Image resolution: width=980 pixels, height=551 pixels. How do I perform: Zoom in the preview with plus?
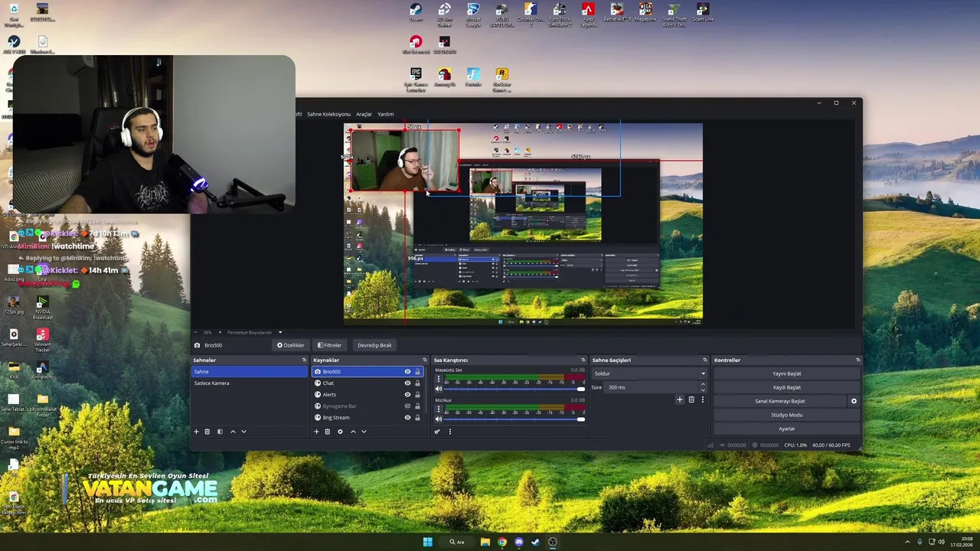tap(220, 332)
